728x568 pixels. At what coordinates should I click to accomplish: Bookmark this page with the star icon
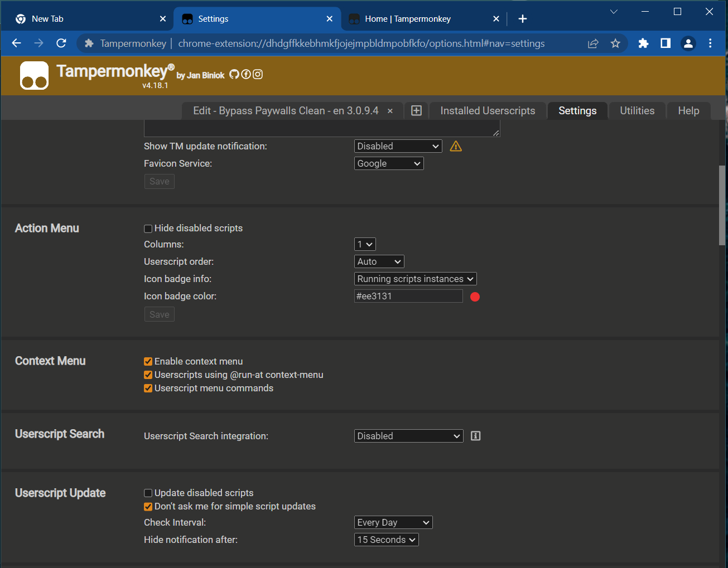[615, 43]
